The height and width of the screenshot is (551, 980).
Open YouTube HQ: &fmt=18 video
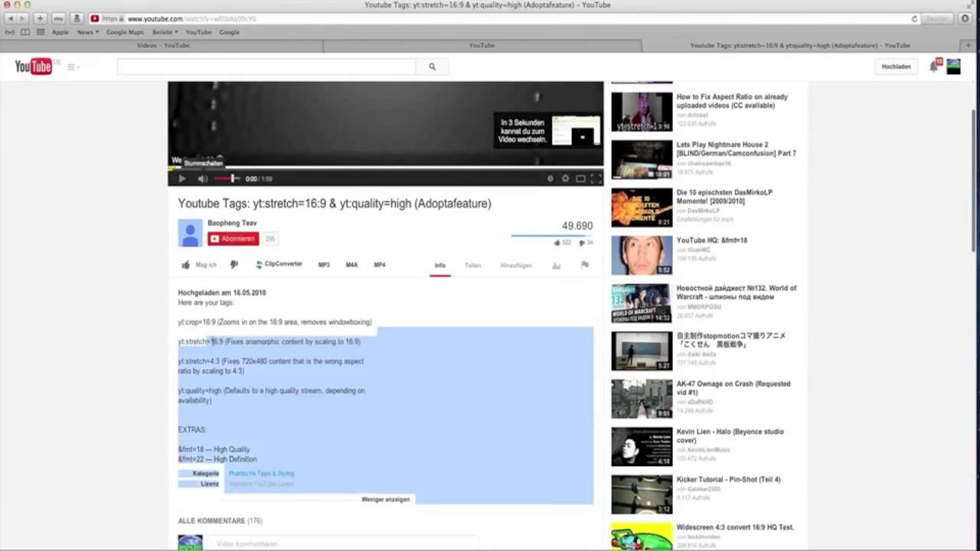(x=711, y=240)
